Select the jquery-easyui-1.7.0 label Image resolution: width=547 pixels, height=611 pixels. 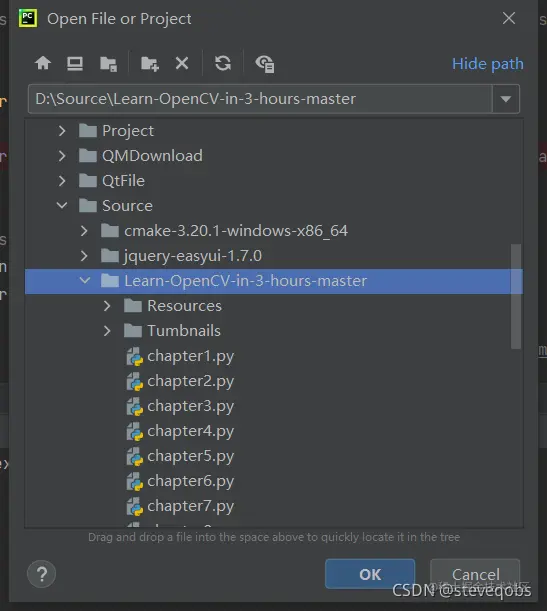coord(193,256)
